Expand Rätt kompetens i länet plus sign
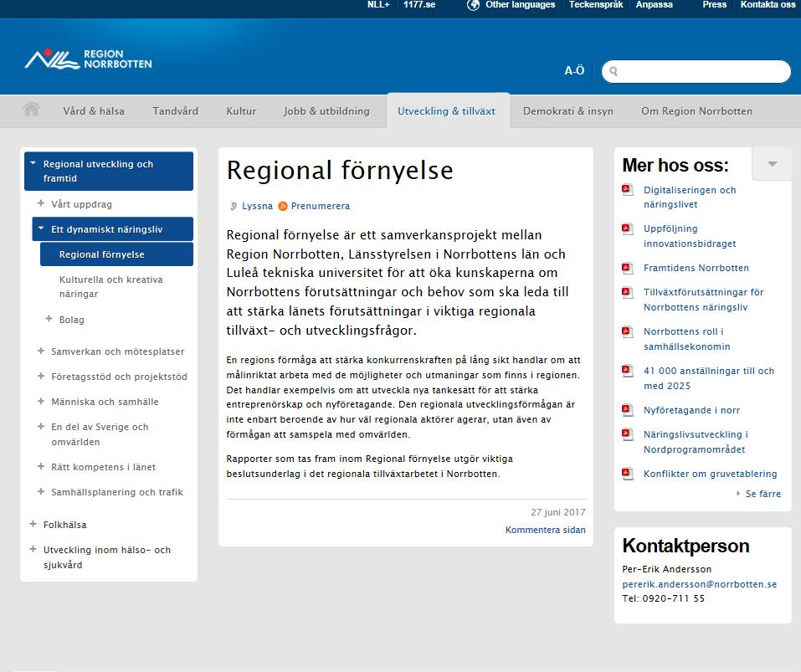This screenshot has height=672, width=801. point(41,466)
